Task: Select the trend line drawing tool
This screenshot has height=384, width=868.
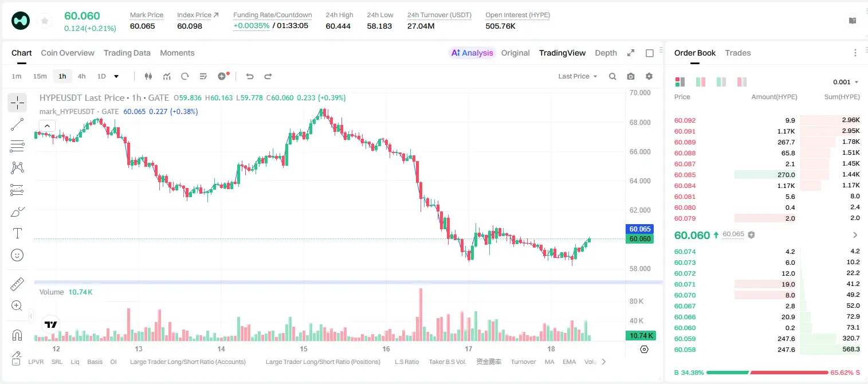Action: pyautogui.click(x=17, y=124)
